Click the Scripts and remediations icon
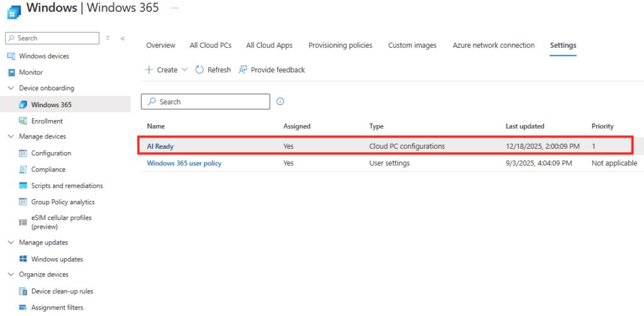The width and height of the screenshot is (644, 316). 23,186
